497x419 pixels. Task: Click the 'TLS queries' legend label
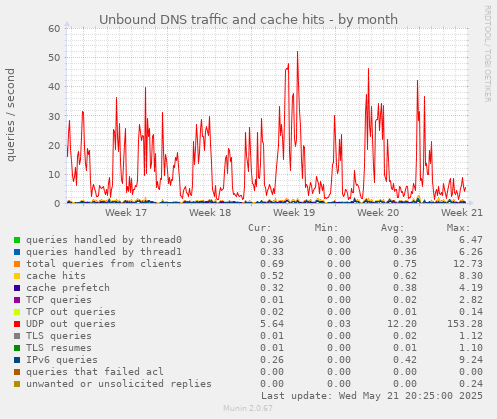point(59,336)
